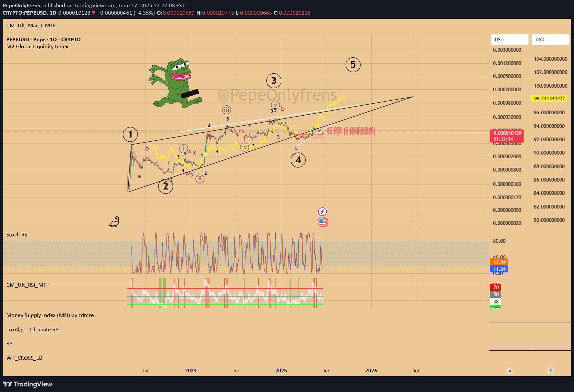Expand the WT_CROSS_LB indicator pane
Image resolution: width=574 pixels, height=392 pixels.
(x=24, y=358)
